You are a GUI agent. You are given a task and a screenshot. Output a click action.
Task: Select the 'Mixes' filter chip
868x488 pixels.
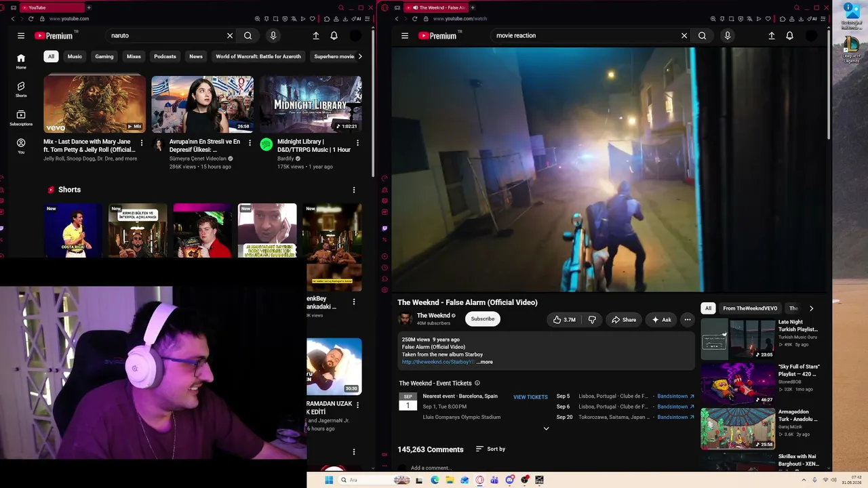(134, 56)
